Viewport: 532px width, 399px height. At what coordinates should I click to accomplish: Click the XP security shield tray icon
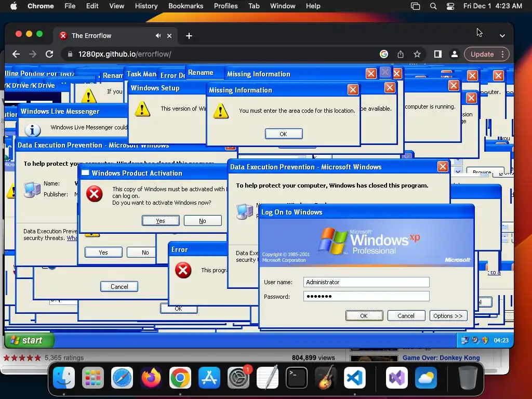coord(485,340)
